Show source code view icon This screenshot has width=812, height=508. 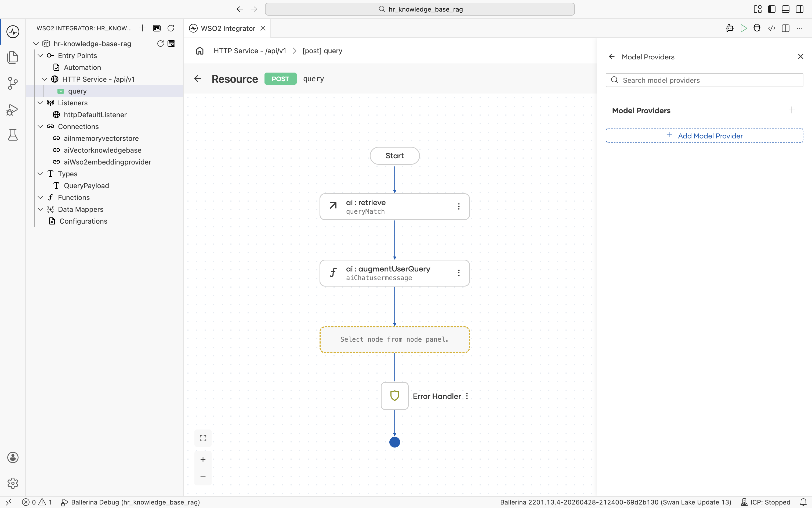(771, 28)
